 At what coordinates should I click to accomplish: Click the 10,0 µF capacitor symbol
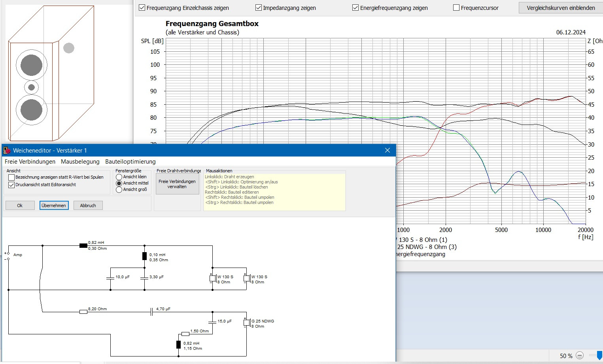coord(110,278)
